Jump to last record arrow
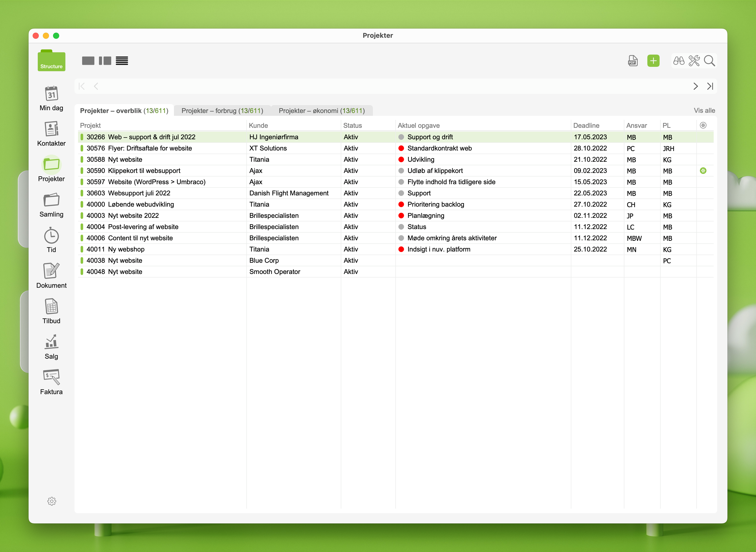 (x=710, y=86)
